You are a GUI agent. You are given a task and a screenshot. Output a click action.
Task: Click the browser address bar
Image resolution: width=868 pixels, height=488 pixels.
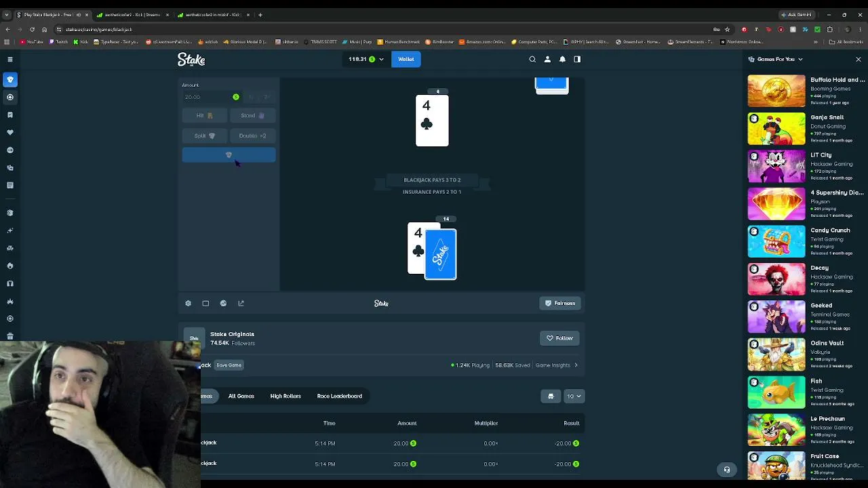coord(380,30)
